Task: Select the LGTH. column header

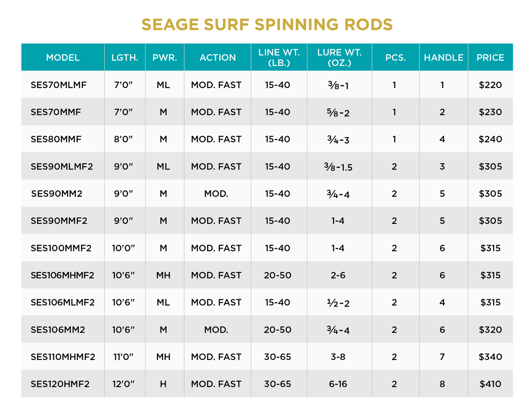Action: (x=125, y=57)
